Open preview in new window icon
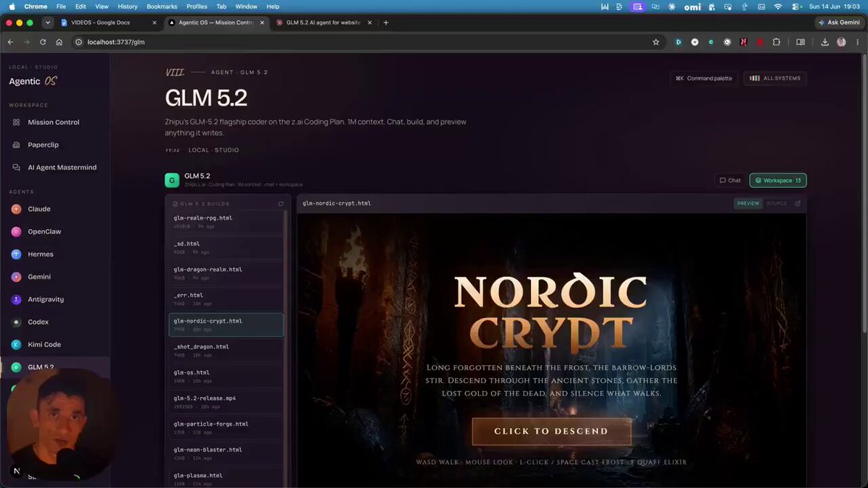868x488 pixels. pyautogui.click(x=798, y=203)
